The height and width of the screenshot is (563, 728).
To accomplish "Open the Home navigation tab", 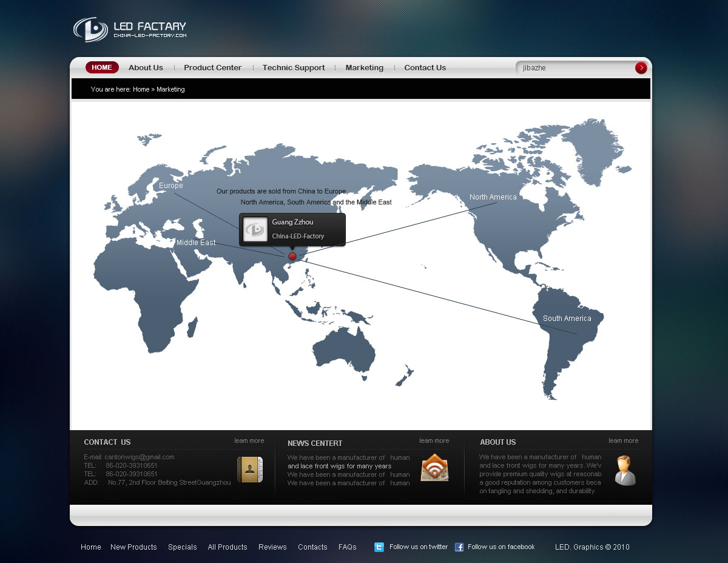I will [x=102, y=67].
